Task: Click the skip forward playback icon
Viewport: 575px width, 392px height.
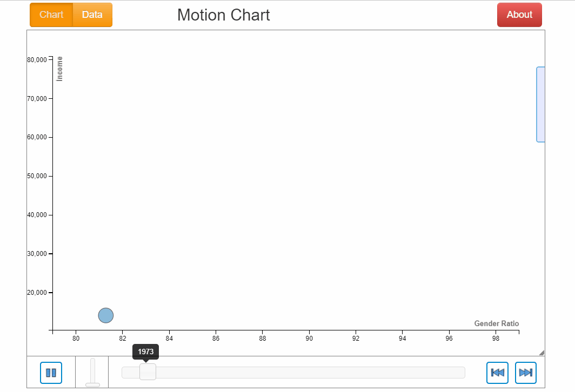Action: click(525, 373)
